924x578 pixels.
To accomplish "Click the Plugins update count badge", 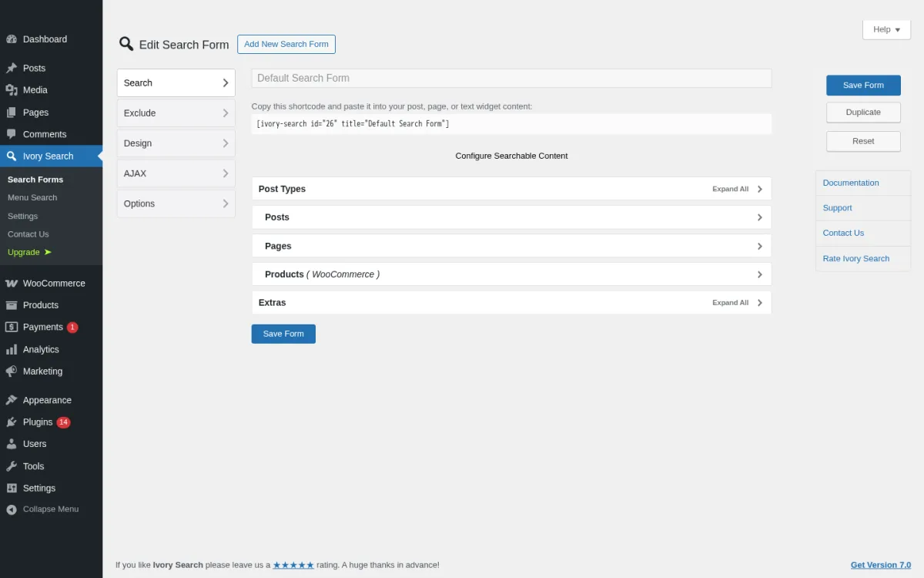I will click(x=63, y=422).
